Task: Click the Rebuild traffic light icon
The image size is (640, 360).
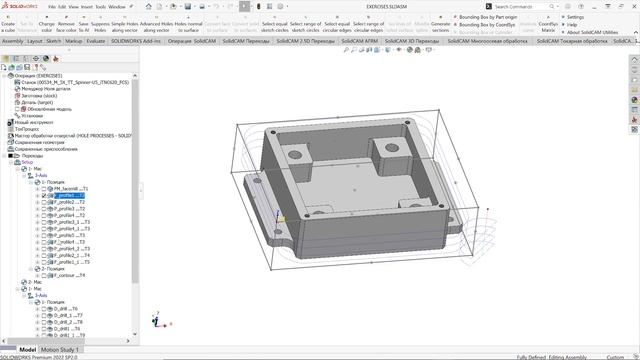Action: click(x=258, y=7)
